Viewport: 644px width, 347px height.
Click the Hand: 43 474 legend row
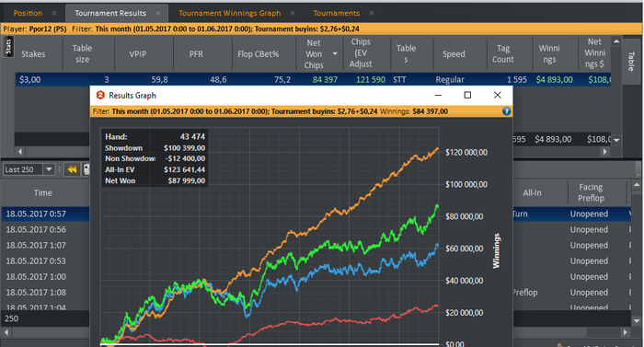155,136
